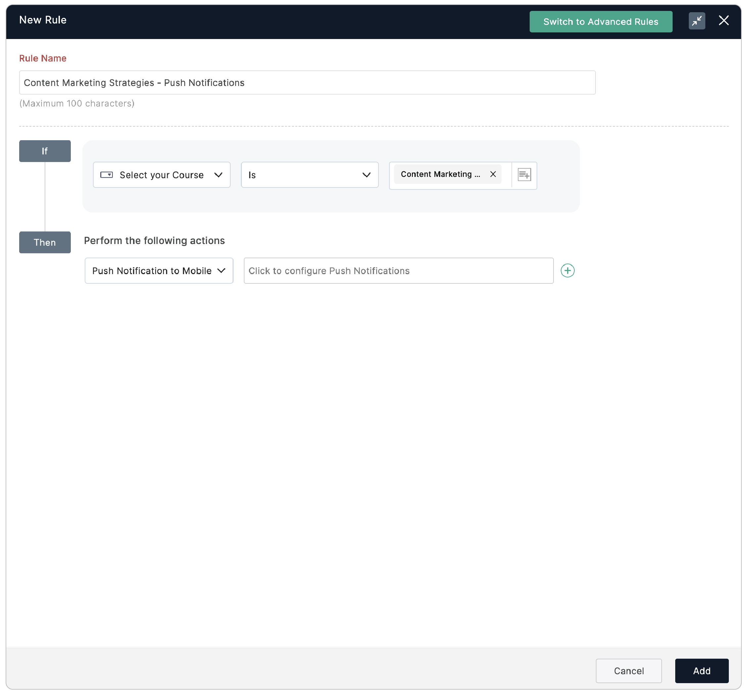Add another action with the green plus icon

[567, 270]
